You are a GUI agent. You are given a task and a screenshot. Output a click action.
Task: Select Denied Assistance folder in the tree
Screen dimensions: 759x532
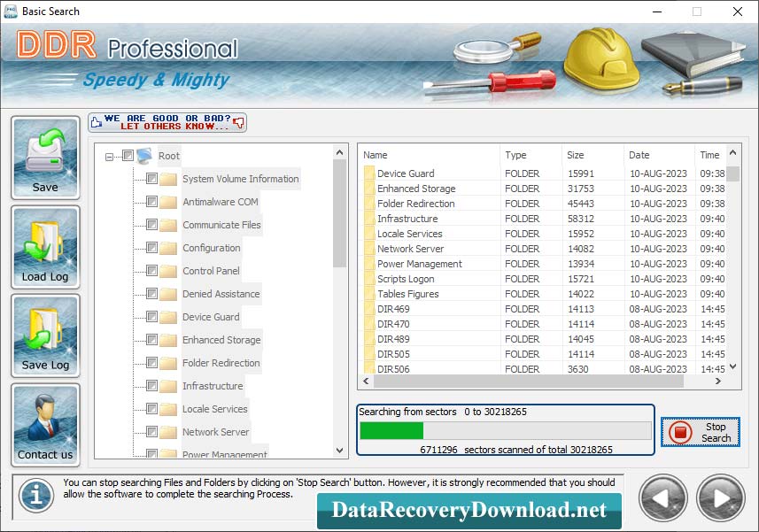221,294
